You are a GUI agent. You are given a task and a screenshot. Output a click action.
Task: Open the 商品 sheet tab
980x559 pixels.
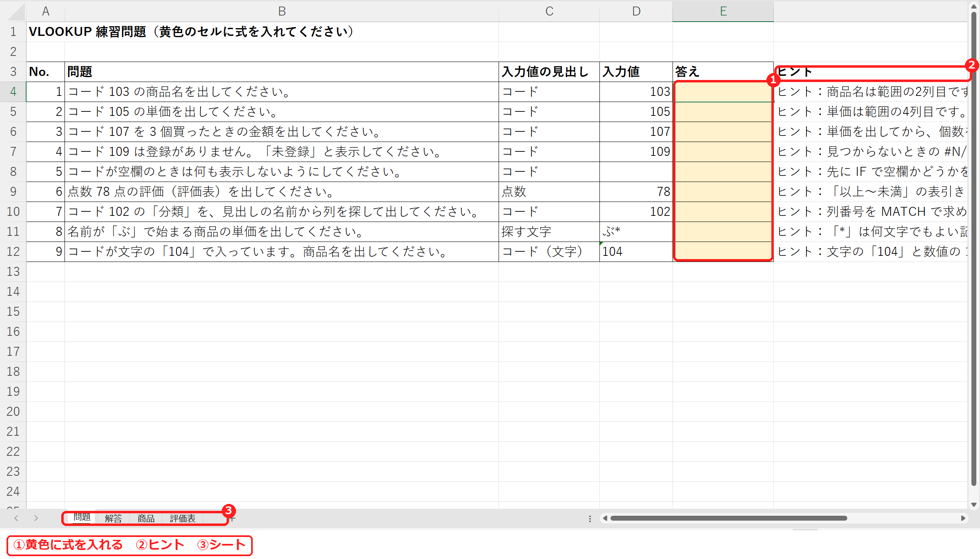(146, 518)
